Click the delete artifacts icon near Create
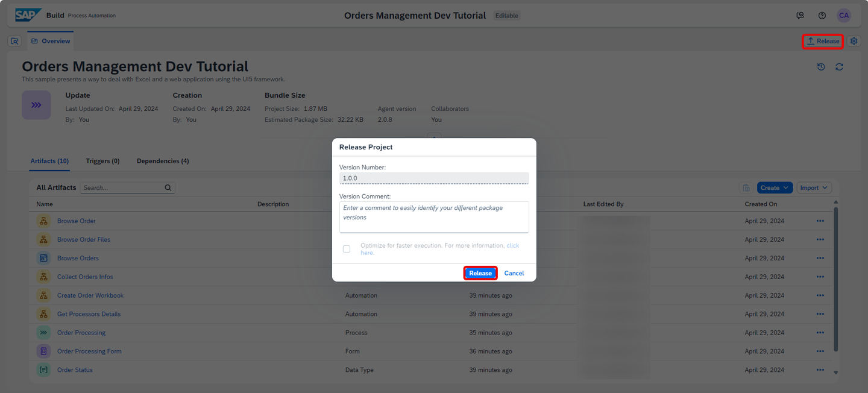The height and width of the screenshot is (393, 868). tap(746, 188)
